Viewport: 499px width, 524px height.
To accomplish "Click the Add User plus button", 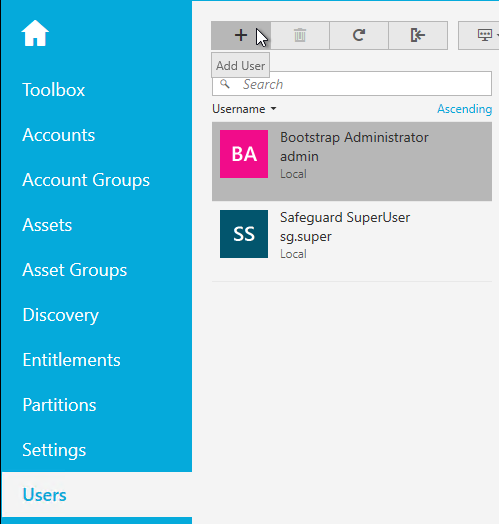I will point(241,35).
